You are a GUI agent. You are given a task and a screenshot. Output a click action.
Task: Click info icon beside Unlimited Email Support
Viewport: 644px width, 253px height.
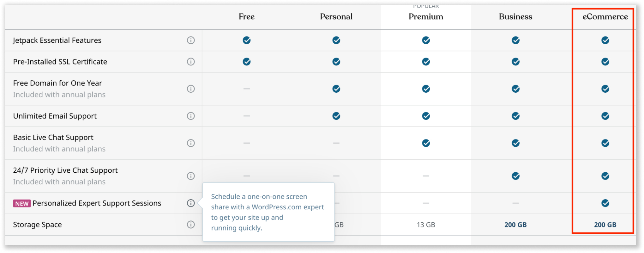(191, 116)
